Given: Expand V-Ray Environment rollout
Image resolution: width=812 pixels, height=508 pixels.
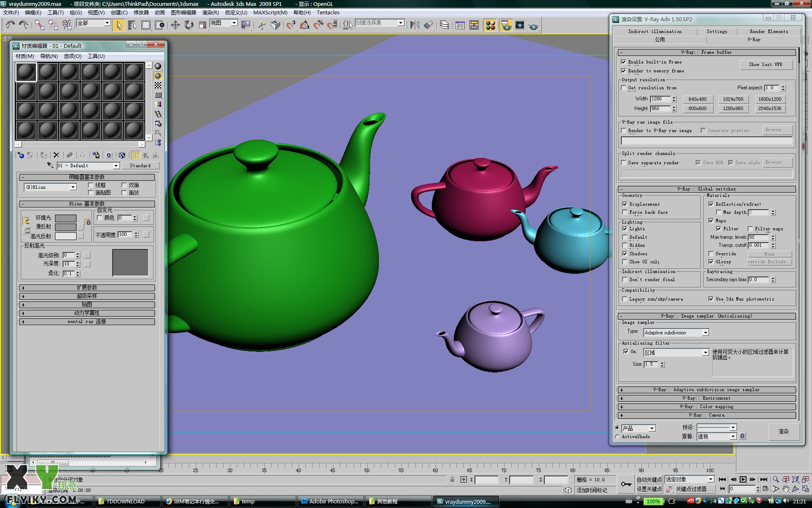Looking at the screenshot, I should click(x=707, y=398).
